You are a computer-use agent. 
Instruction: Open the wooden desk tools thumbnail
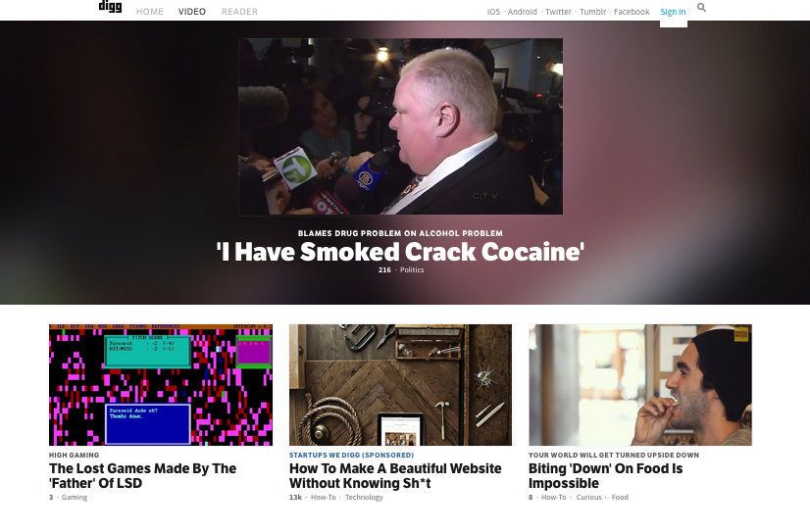(x=400, y=385)
